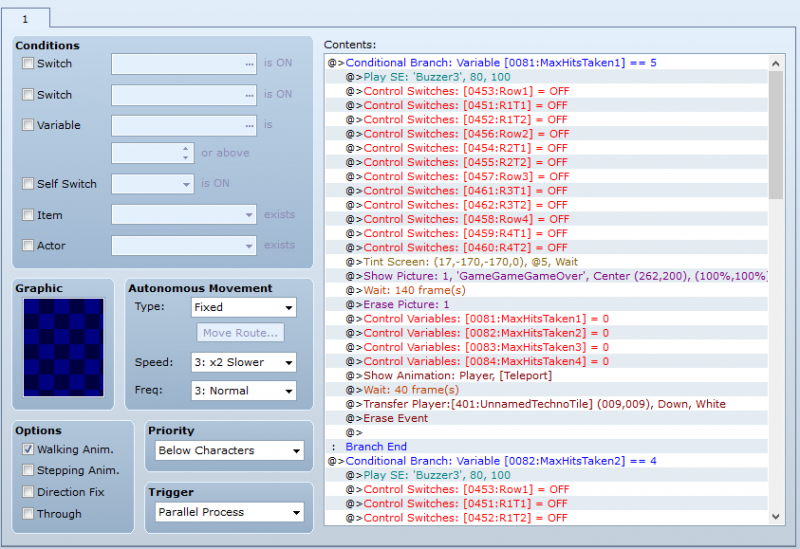This screenshot has width=800, height=549.
Task: Enable the Actor condition checkbox
Action: 28,245
